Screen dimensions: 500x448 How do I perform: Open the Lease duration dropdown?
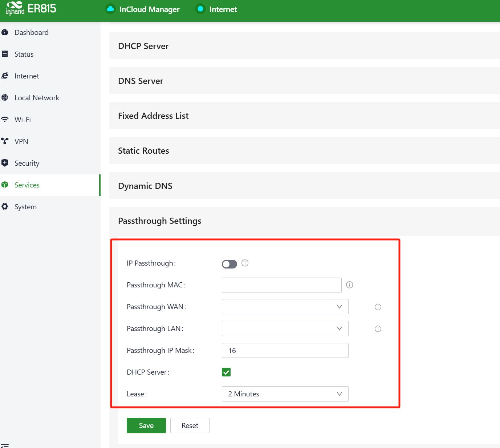tap(285, 394)
